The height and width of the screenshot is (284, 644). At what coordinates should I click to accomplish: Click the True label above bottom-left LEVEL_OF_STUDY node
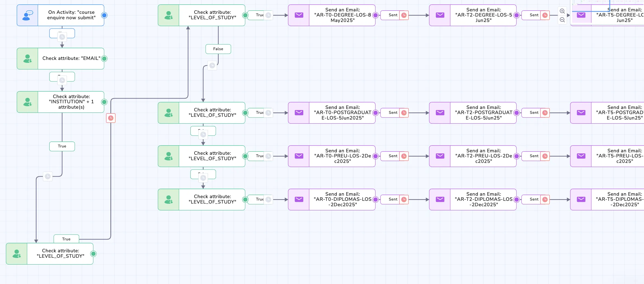coord(66,239)
